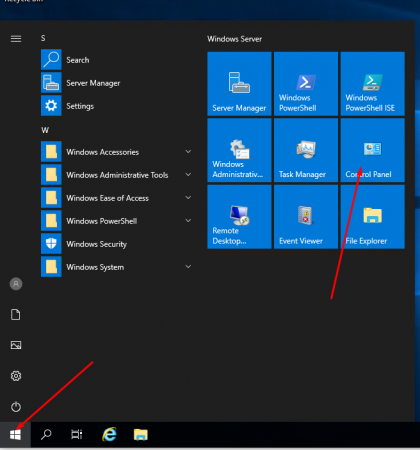Open the Windows Administrative Tools tile
This screenshot has width=420, height=450.
point(239,150)
